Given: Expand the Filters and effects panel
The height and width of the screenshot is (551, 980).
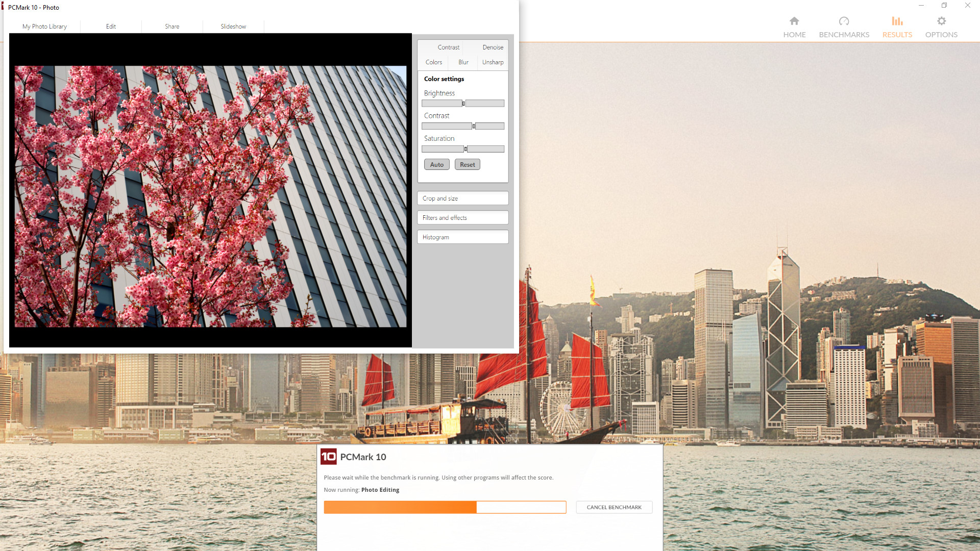Looking at the screenshot, I should [x=462, y=217].
